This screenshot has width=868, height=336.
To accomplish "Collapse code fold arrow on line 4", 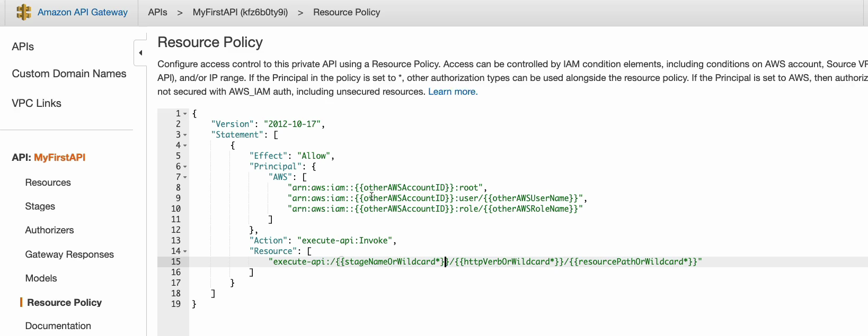I will click(x=185, y=146).
